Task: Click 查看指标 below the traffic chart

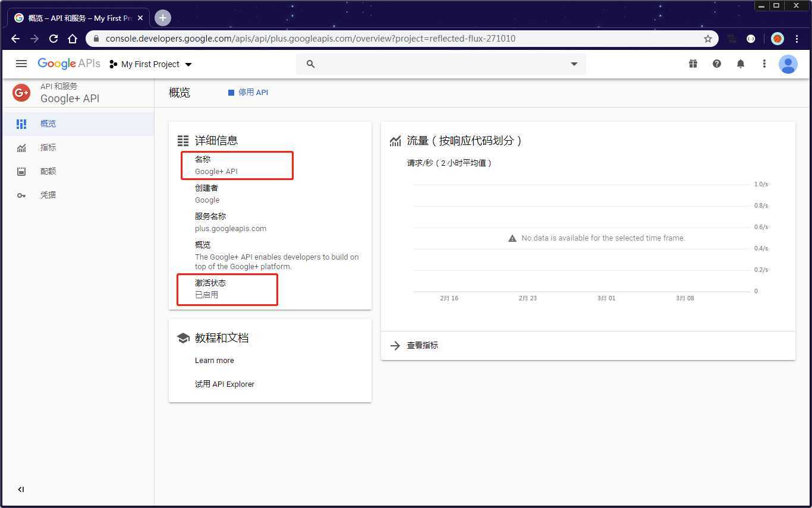Action: pyautogui.click(x=422, y=345)
